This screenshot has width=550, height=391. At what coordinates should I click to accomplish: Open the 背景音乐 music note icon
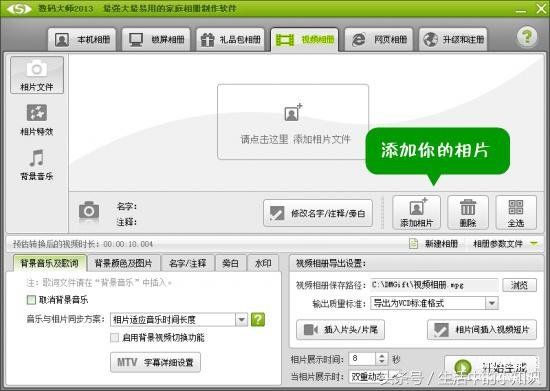(x=37, y=165)
